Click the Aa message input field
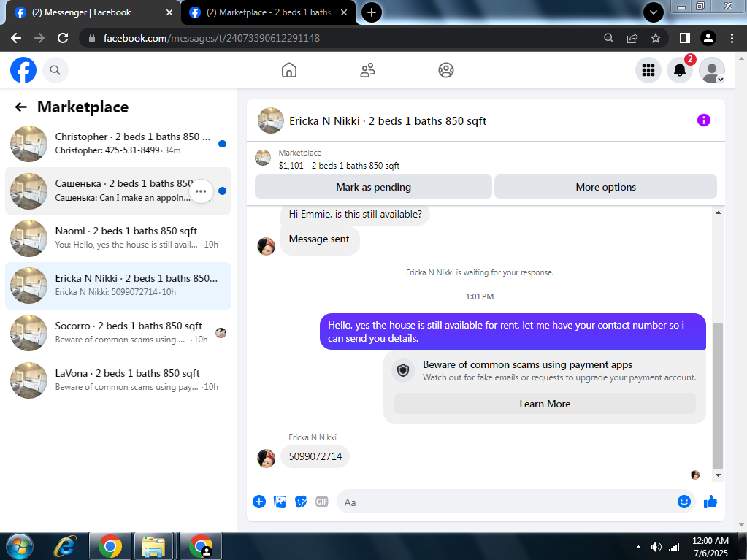This screenshot has height=560, width=747. [505, 502]
